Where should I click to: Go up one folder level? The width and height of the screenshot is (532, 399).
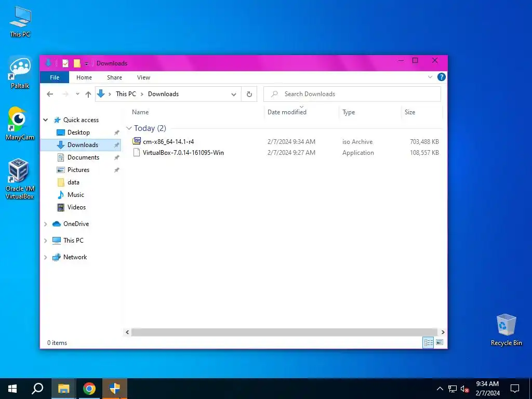[88, 95]
